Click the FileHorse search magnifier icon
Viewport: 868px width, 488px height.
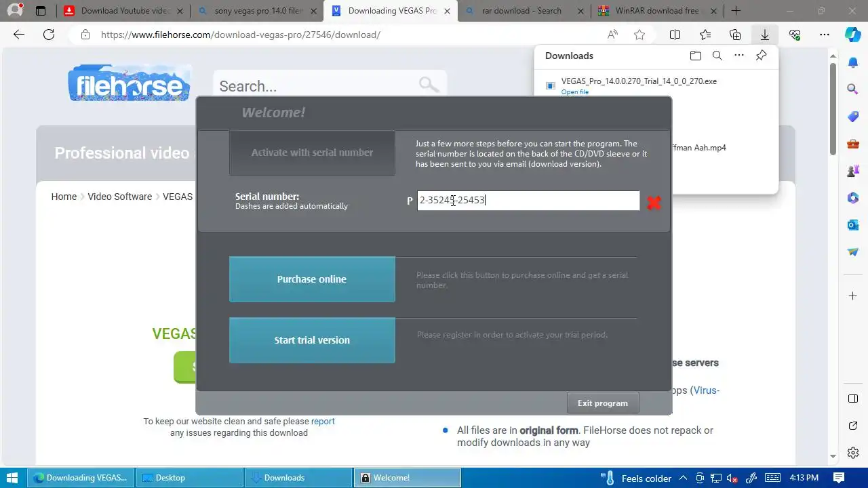429,85
